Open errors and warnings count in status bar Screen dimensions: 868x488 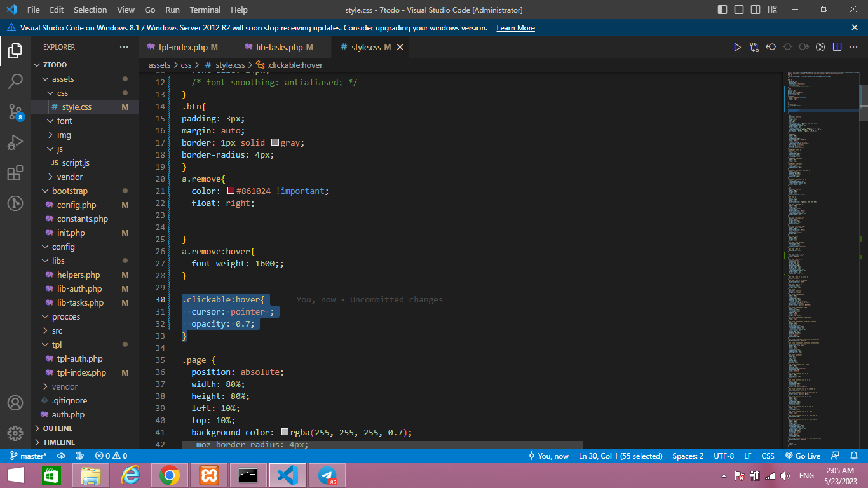[111, 456]
